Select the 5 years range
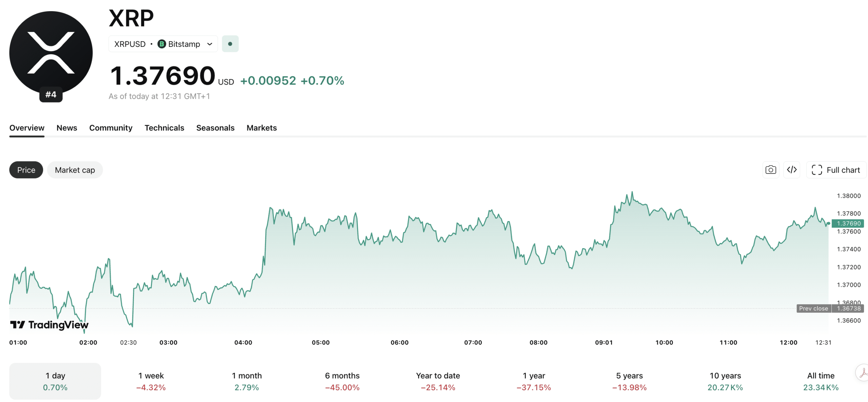The image size is (868, 402). pyautogui.click(x=630, y=381)
